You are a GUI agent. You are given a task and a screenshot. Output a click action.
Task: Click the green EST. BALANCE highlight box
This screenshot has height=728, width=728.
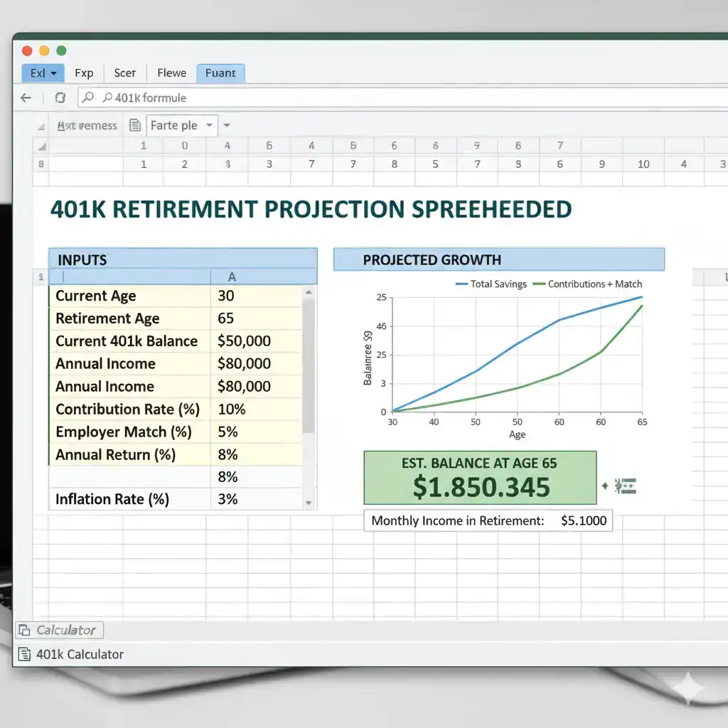(x=479, y=477)
